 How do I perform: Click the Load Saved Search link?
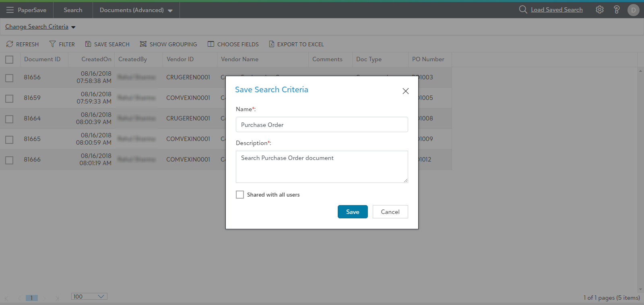[557, 10]
